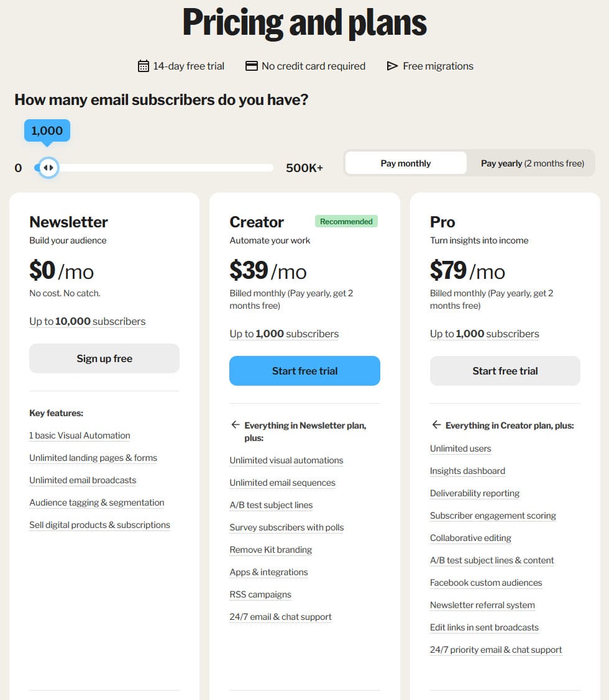Click the calendar icon beside 14-day free trial
The width and height of the screenshot is (609, 700).
144,66
